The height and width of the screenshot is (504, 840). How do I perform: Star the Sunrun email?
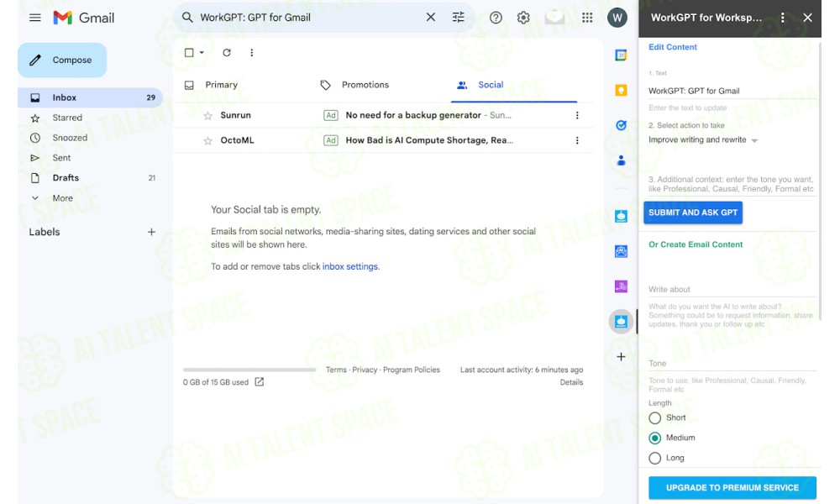point(207,115)
